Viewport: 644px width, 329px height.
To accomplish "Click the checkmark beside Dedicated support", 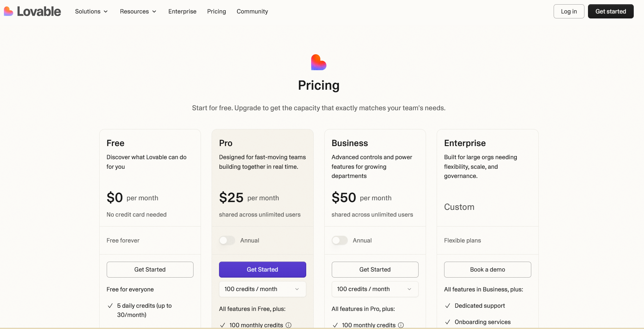I will 448,306.
